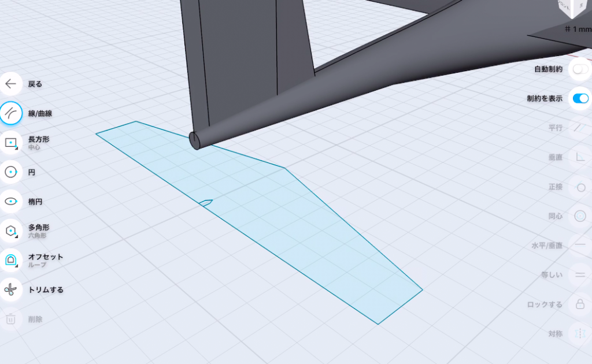
Task: Open the 1 mm grid size setting
Action: (578, 29)
